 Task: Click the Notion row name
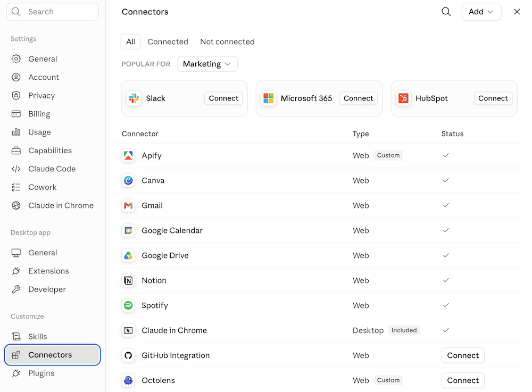(154, 280)
